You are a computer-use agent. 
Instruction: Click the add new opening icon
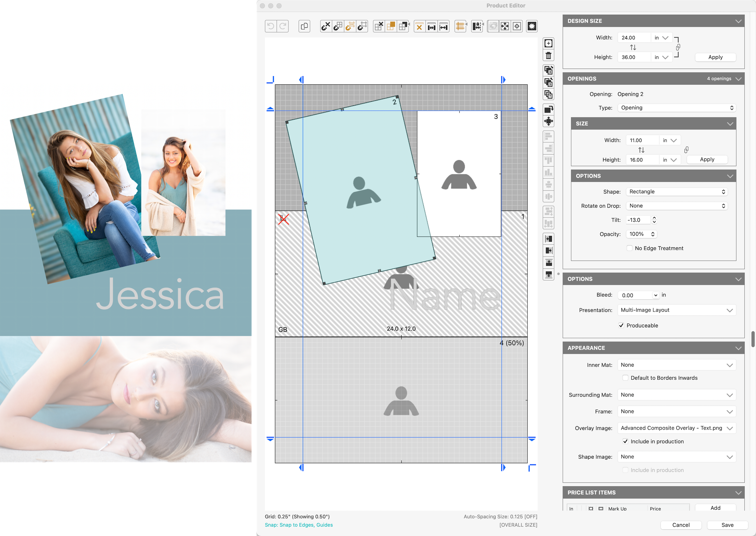pyautogui.click(x=548, y=43)
